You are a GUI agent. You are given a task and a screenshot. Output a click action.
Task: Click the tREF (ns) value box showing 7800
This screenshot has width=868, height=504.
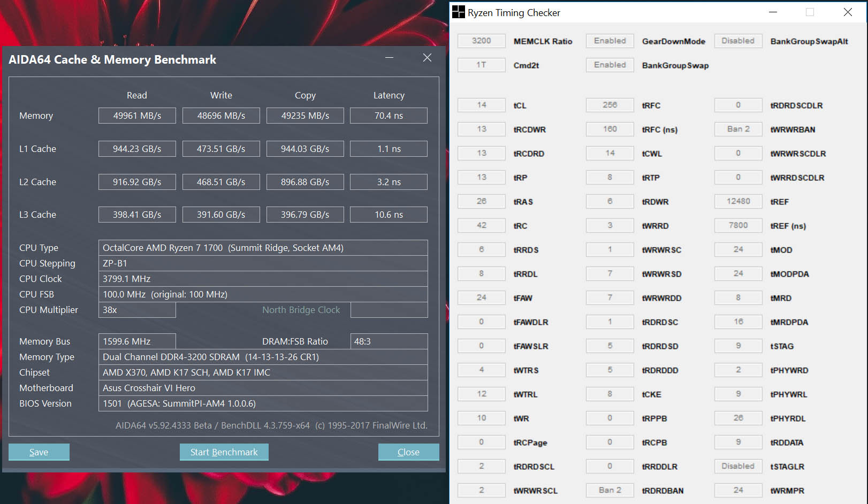pyautogui.click(x=738, y=225)
